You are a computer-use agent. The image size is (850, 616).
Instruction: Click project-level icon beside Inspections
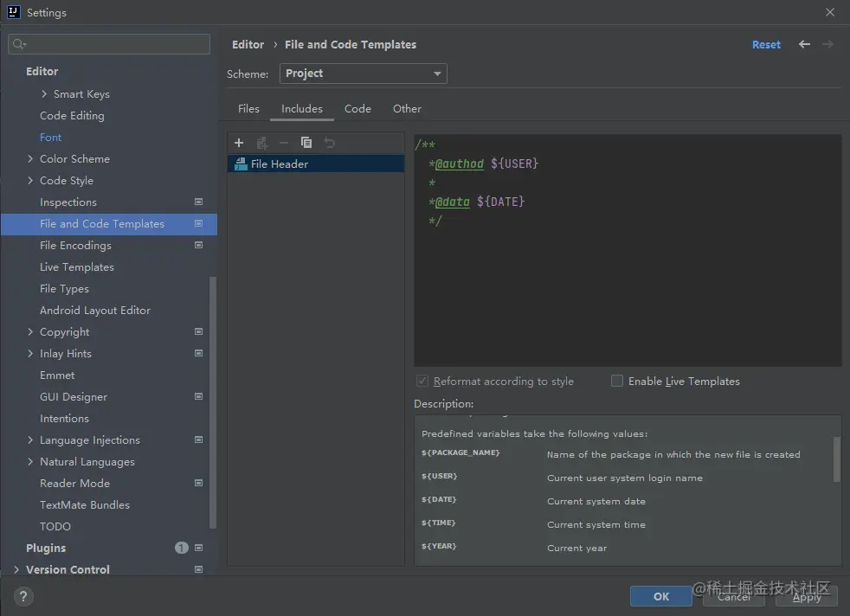(x=198, y=202)
